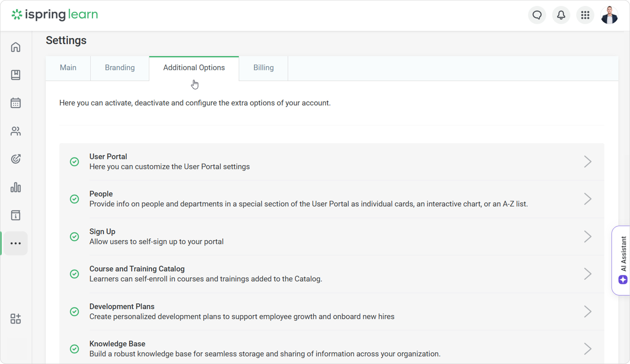
Task: Expand the People option chevron
Action: (x=587, y=199)
